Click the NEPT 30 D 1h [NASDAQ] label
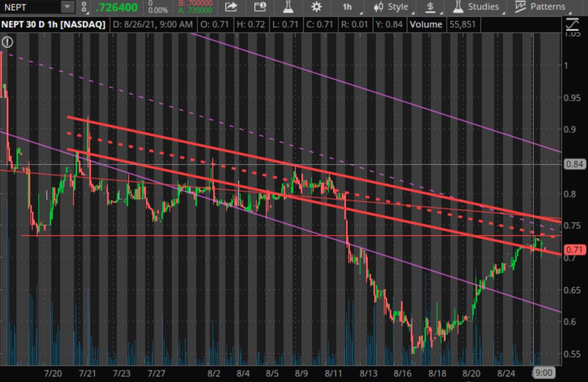The width and height of the screenshot is (588, 382). click(x=53, y=25)
